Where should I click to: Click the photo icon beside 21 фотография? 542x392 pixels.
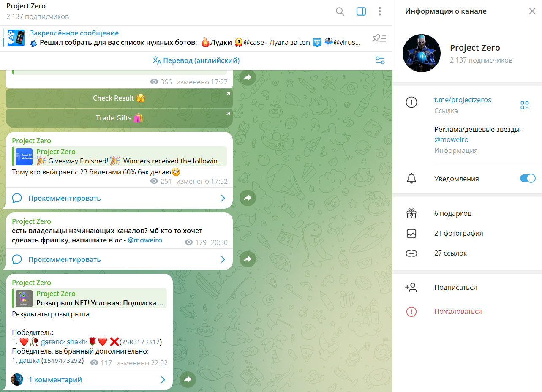point(411,233)
